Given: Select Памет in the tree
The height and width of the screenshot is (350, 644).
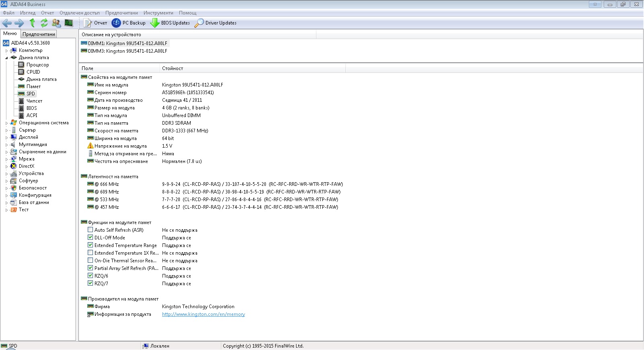Looking at the screenshot, I should click(33, 86).
